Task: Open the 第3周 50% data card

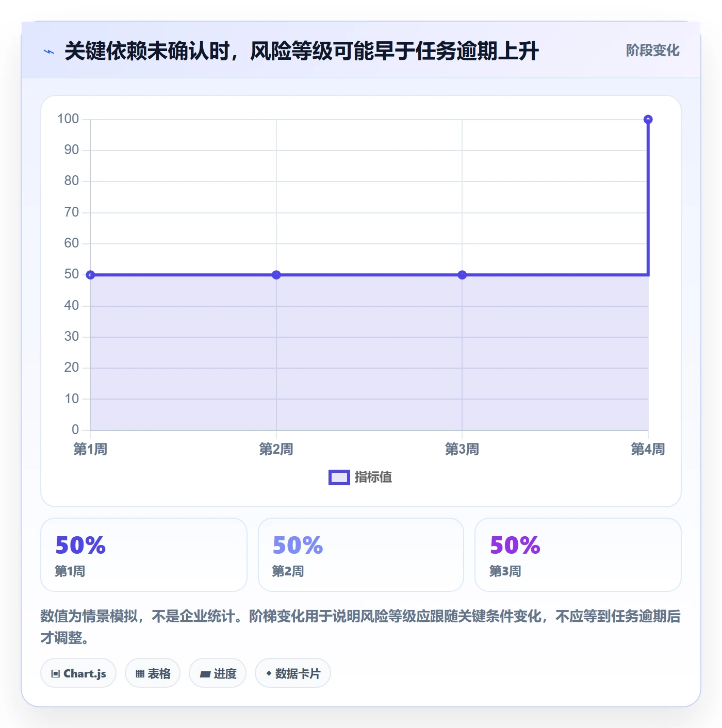Action: [578, 555]
